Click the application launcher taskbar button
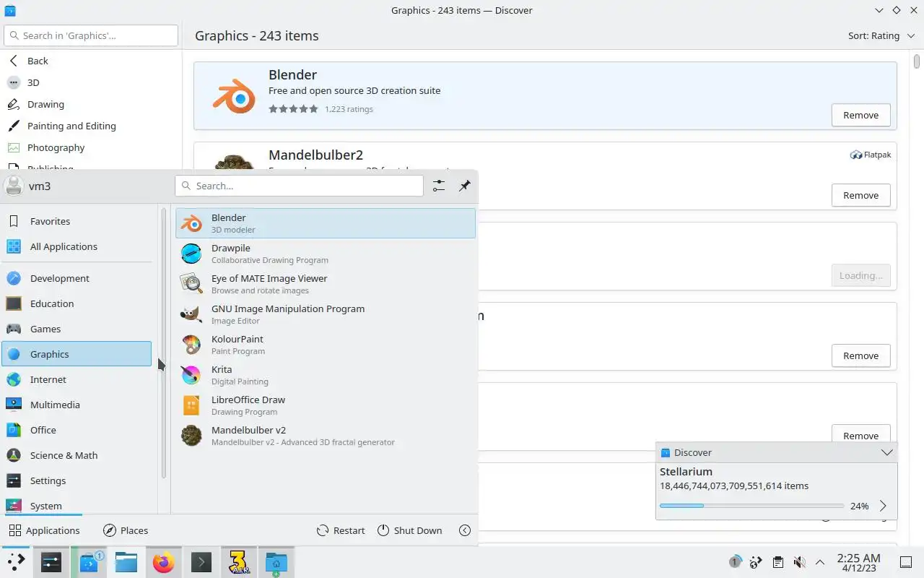 16,561
